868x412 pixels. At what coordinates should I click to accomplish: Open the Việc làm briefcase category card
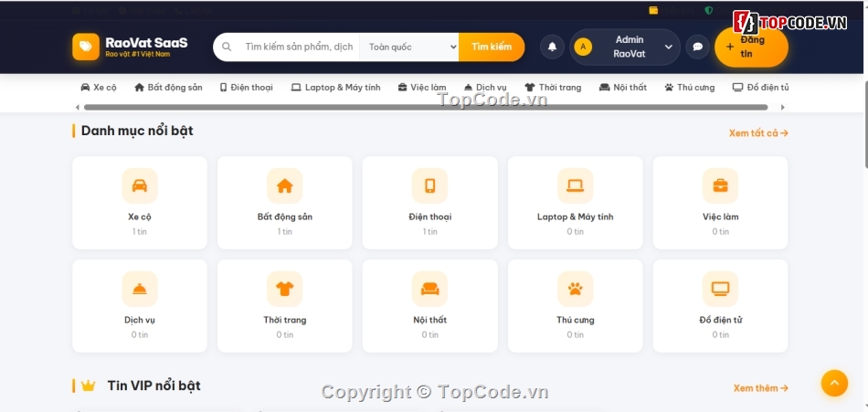tap(720, 203)
